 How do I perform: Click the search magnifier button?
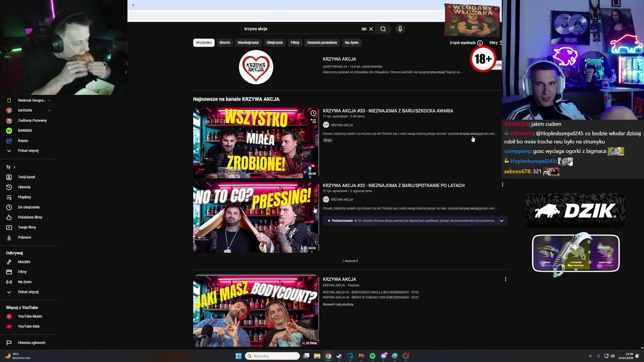(x=383, y=29)
